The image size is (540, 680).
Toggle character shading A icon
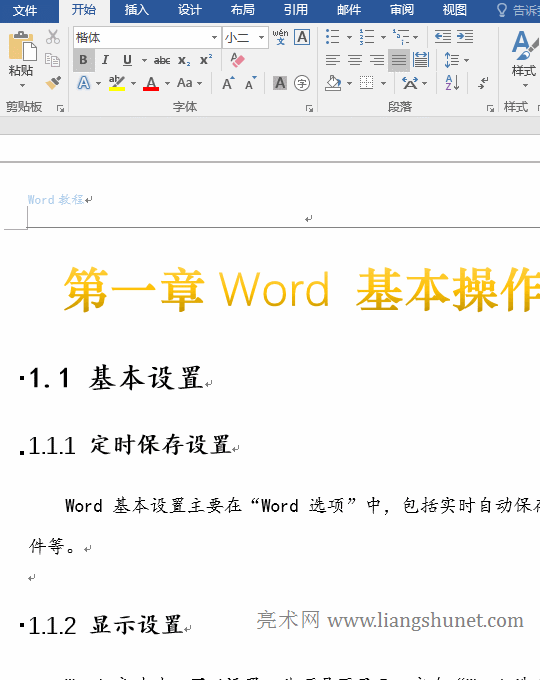pos(280,82)
